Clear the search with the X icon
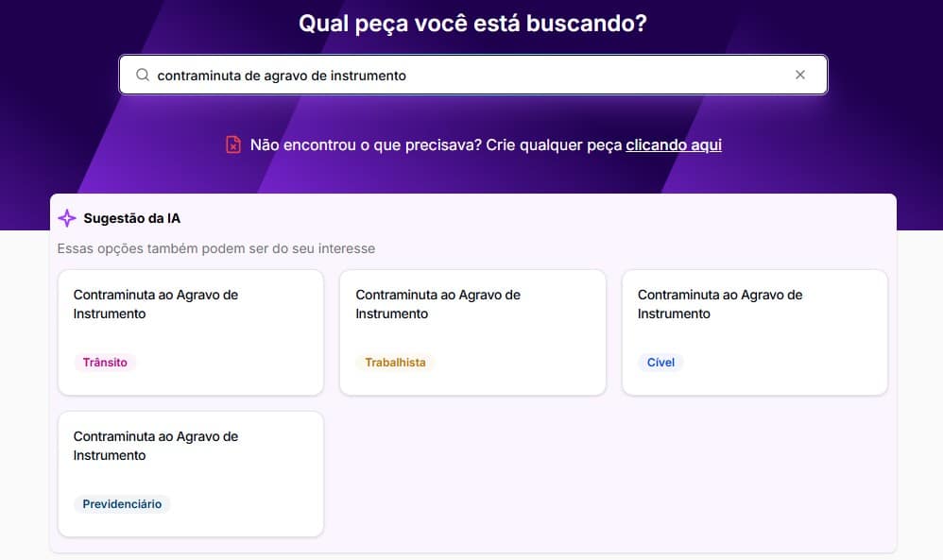The height and width of the screenshot is (560, 943). [800, 74]
